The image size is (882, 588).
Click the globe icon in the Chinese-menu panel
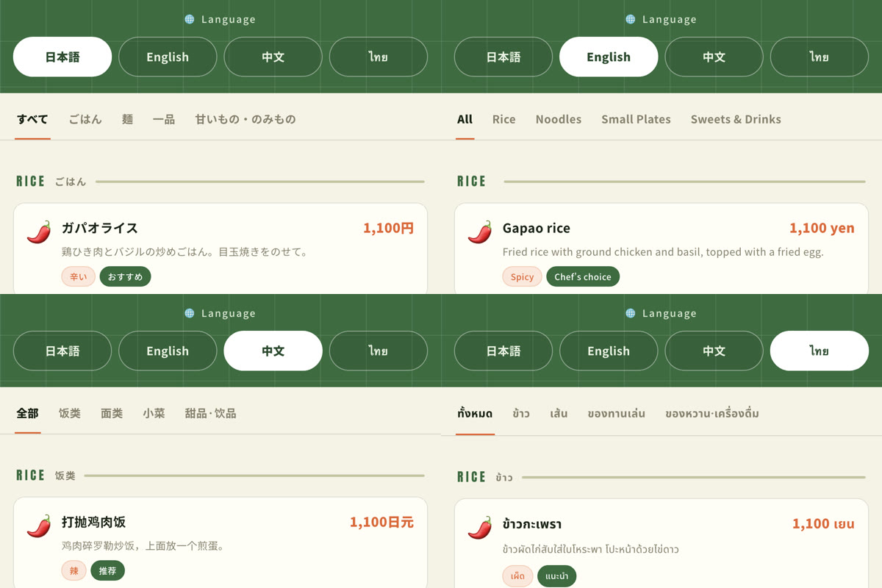[190, 313]
